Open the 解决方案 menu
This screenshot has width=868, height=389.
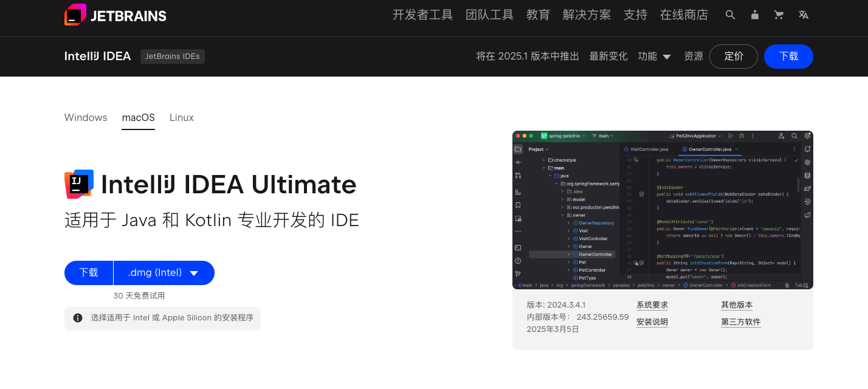587,15
